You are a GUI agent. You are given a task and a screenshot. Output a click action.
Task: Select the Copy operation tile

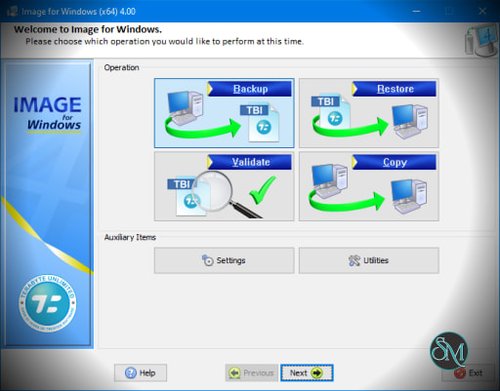coord(369,186)
